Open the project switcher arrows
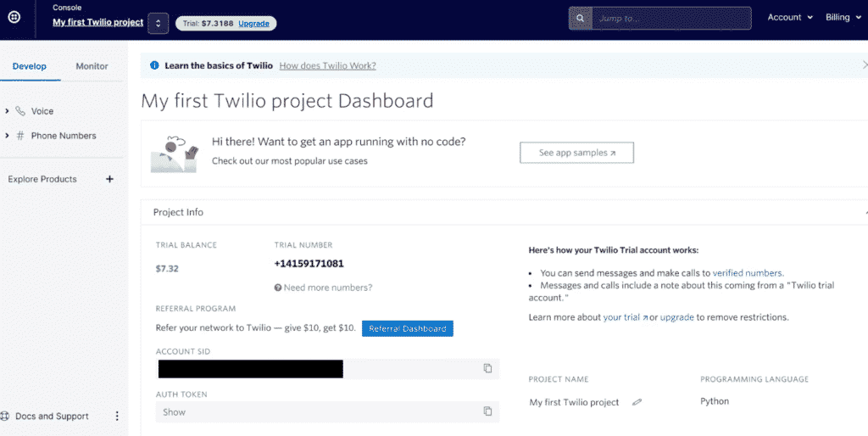Image resolution: width=868 pixels, height=436 pixels. [x=159, y=23]
